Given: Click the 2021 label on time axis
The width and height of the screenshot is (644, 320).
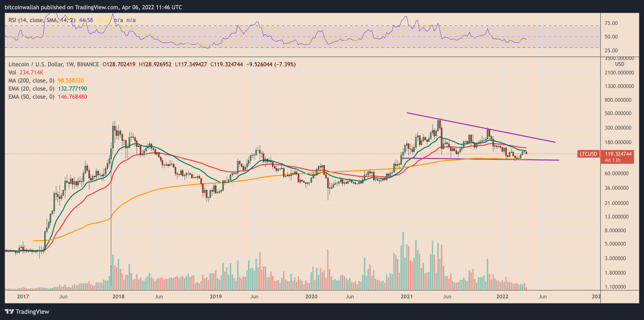Looking at the screenshot, I should (406, 296).
